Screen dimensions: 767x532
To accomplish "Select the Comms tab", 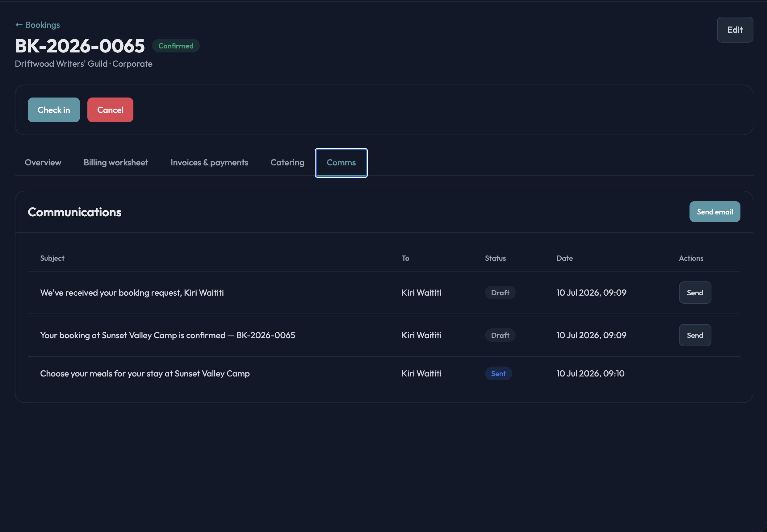I will pyautogui.click(x=341, y=163).
